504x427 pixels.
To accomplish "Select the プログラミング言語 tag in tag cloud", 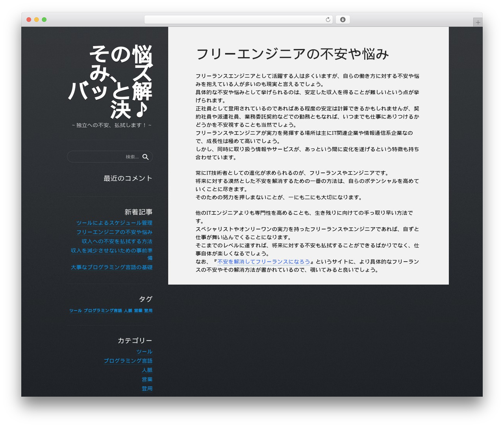I will click(103, 310).
